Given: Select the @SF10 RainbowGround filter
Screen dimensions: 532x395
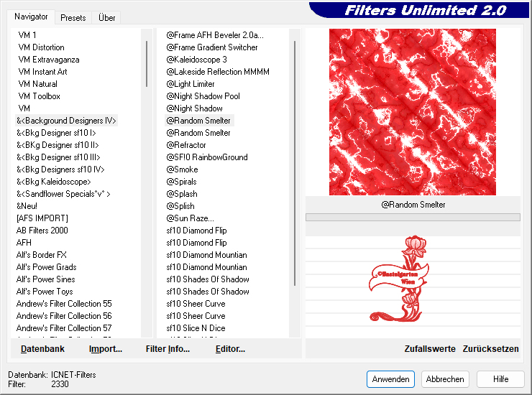Looking at the screenshot, I should point(207,157).
